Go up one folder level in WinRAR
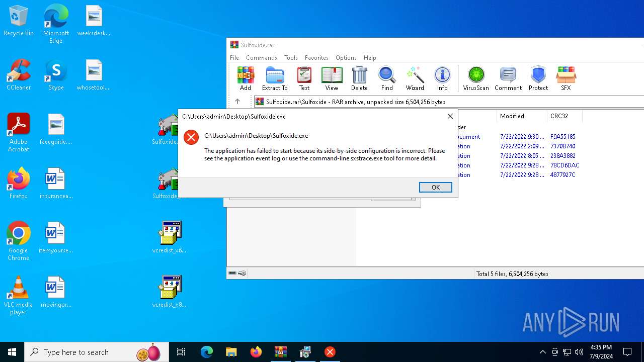 tap(237, 102)
